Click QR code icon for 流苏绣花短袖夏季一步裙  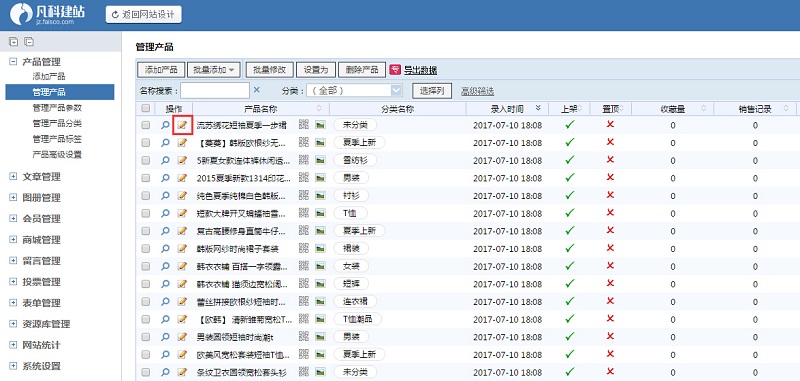coord(304,124)
